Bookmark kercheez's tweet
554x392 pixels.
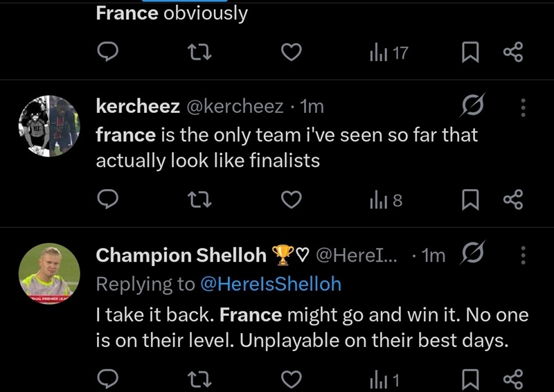click(470, 199)
